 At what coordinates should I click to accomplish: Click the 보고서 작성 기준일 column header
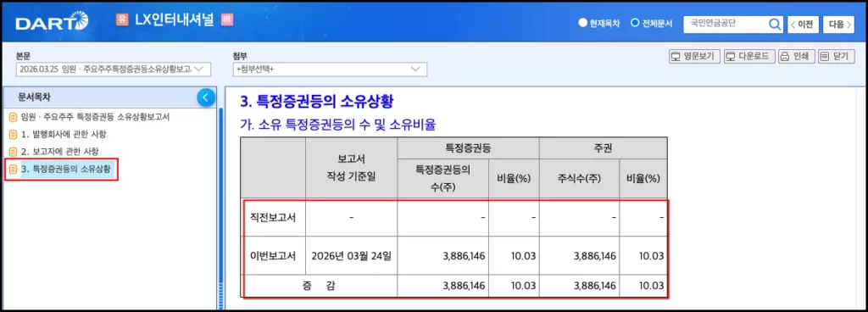352,168
